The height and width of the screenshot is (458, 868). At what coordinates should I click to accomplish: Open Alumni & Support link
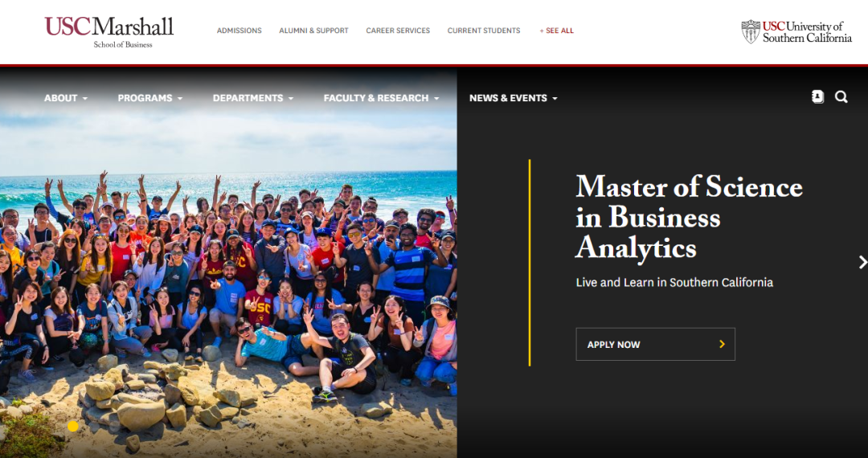point(314,31)
